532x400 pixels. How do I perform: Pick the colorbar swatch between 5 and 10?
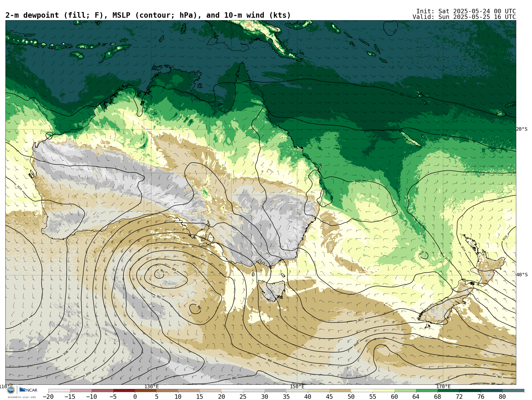[x=167, y=391]
